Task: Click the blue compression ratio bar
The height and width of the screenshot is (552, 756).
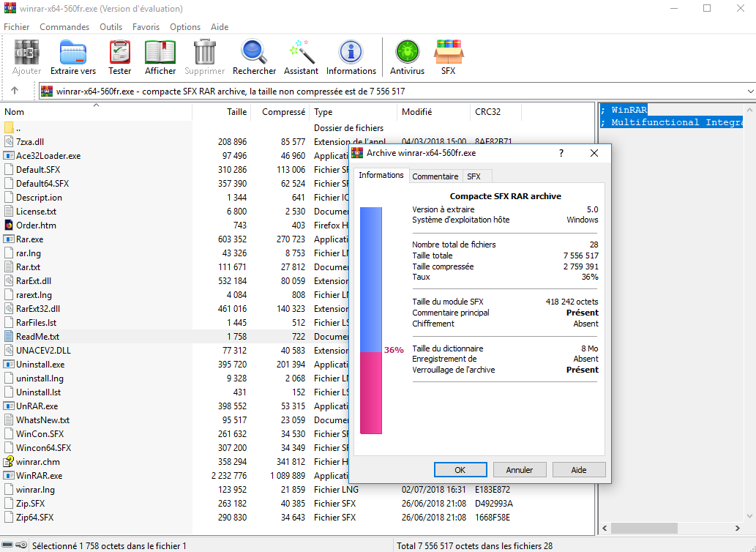Action: tap(370, 278)
